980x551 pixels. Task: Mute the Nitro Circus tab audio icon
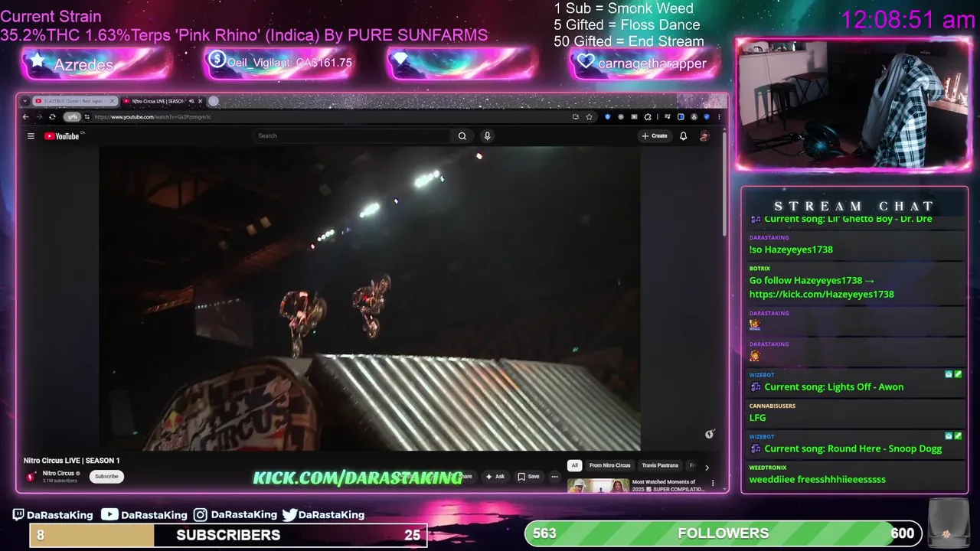coord(191,101)
